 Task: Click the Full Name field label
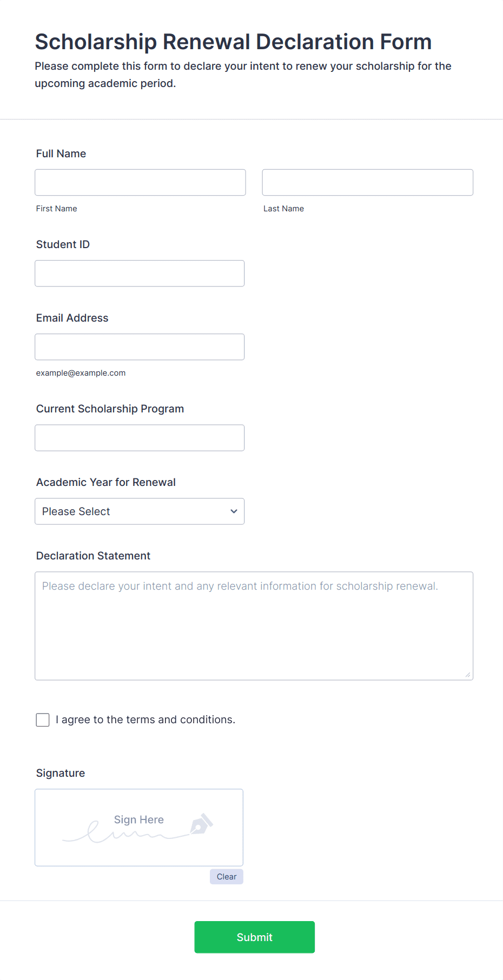point(61,154)
